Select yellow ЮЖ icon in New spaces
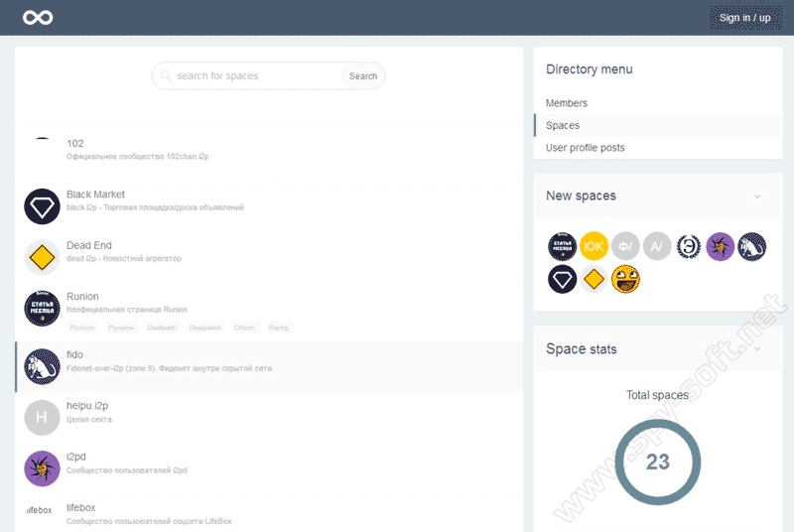The height and width of the screenshot is (532, 794). 594,246
